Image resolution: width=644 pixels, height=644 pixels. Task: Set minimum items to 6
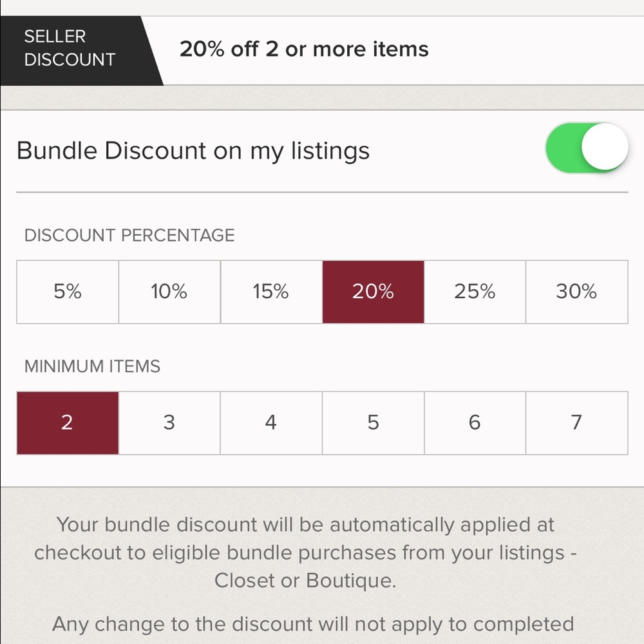pos(475,422)
